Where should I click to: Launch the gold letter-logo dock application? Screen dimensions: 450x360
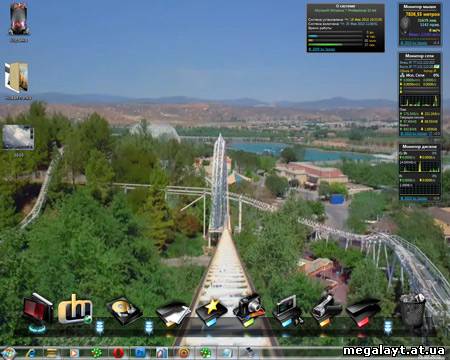[75, 309]
